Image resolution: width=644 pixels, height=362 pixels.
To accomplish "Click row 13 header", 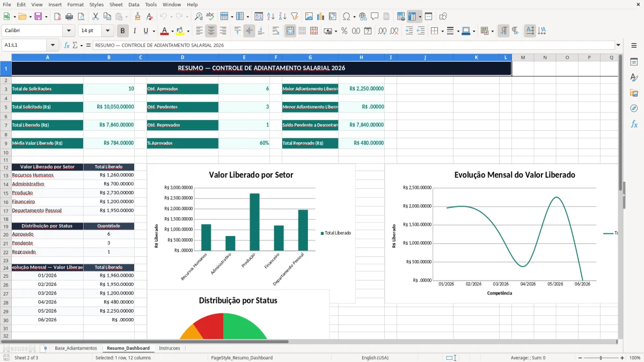I will tap(6, 175).
